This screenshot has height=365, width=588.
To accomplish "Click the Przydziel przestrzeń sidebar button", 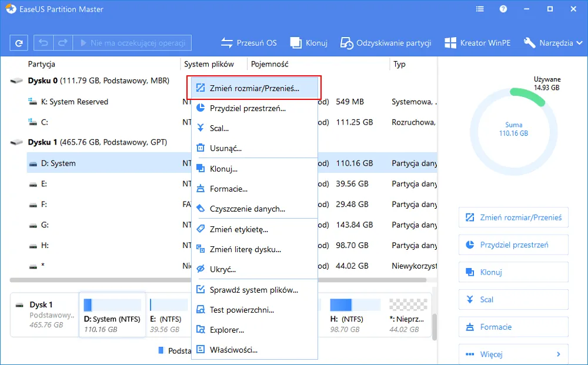I will (513, 245).
